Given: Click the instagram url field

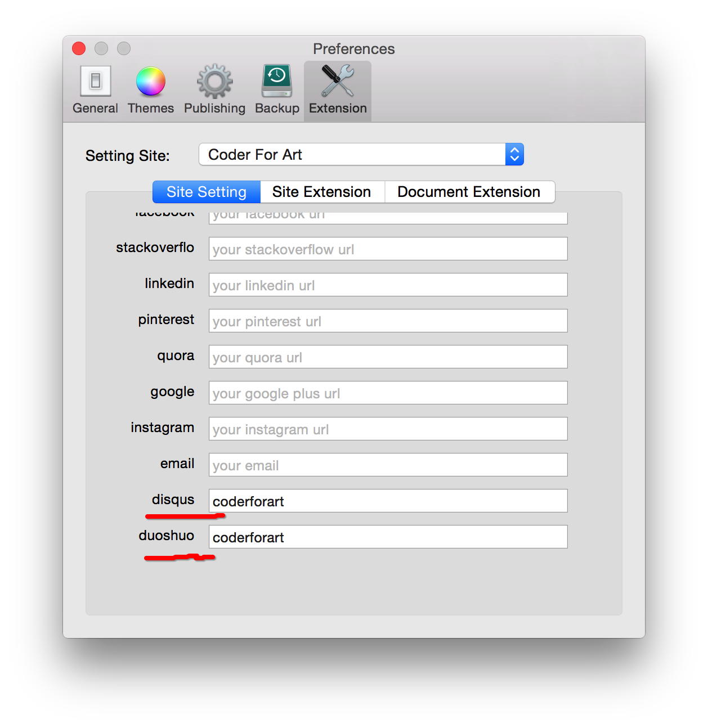Looking at the screenshot, I should coord(388,429).
